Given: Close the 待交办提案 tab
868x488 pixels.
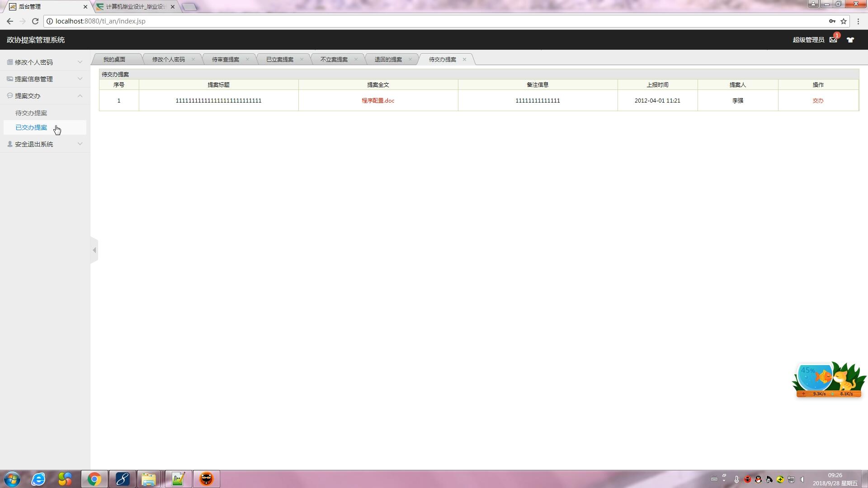Looking at the screenshot, I should pos(464,59).
